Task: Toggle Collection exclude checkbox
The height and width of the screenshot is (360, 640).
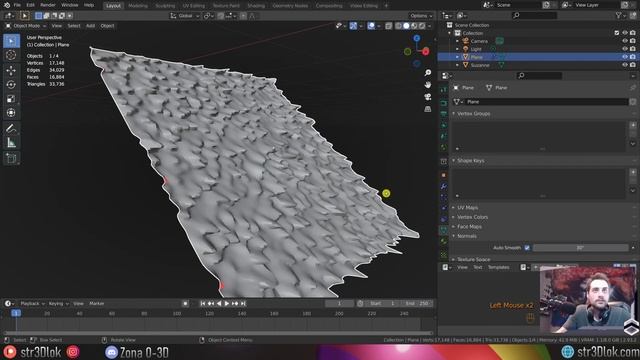Action: (x=617, y=33)
